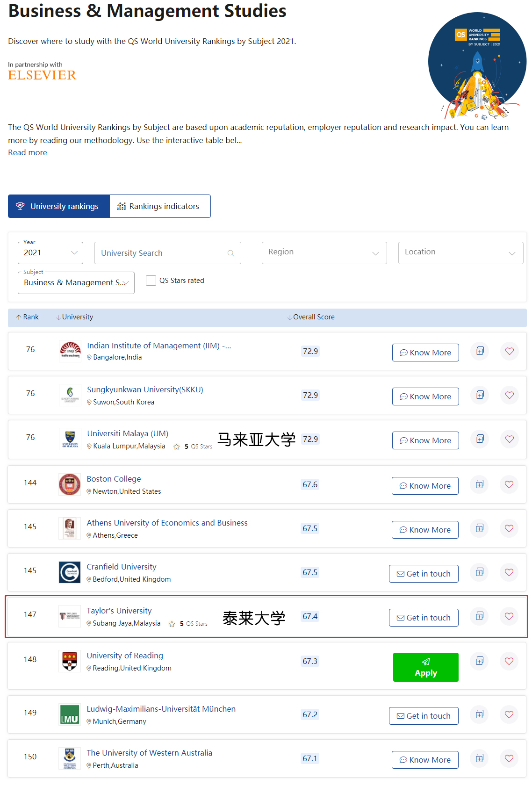Heart the Cranfield University row
The width and height of the screenshot is (532, 786).
click(509, 572)
